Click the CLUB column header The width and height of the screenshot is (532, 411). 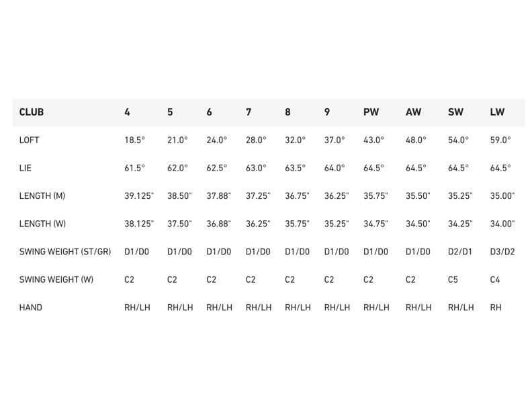coord(32,112)
